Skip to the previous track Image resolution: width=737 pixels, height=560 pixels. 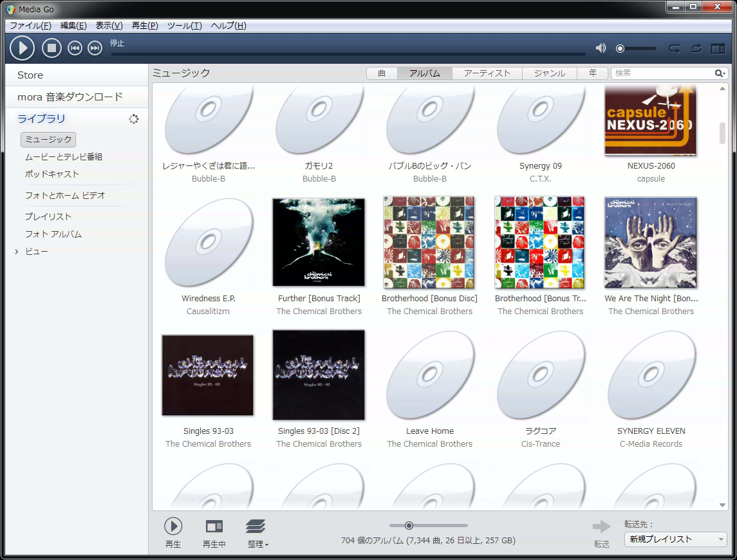75,48
